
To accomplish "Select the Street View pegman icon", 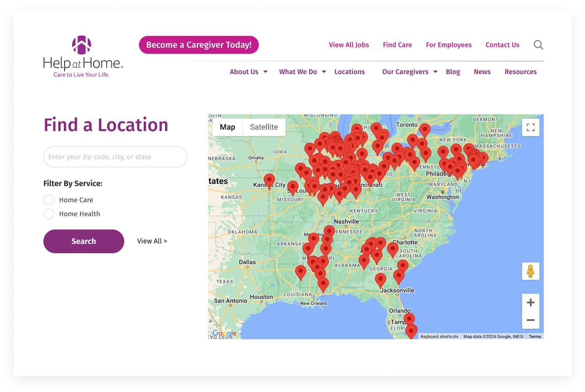I will pos(530,271).
